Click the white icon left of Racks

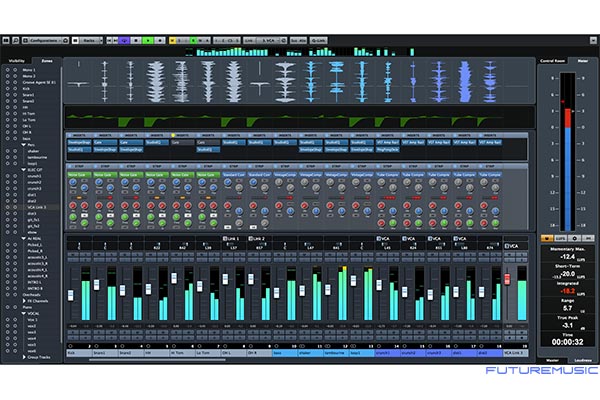76,40
